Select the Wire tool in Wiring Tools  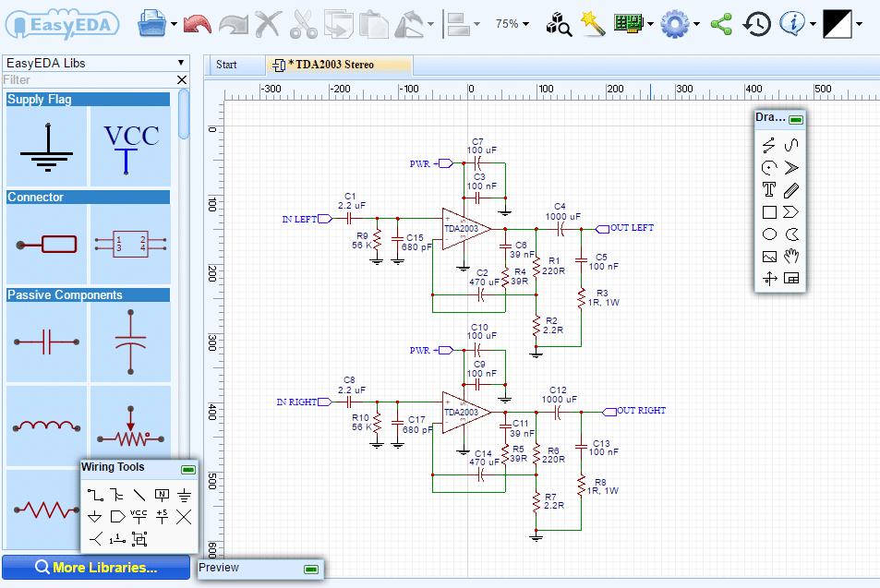95,495
